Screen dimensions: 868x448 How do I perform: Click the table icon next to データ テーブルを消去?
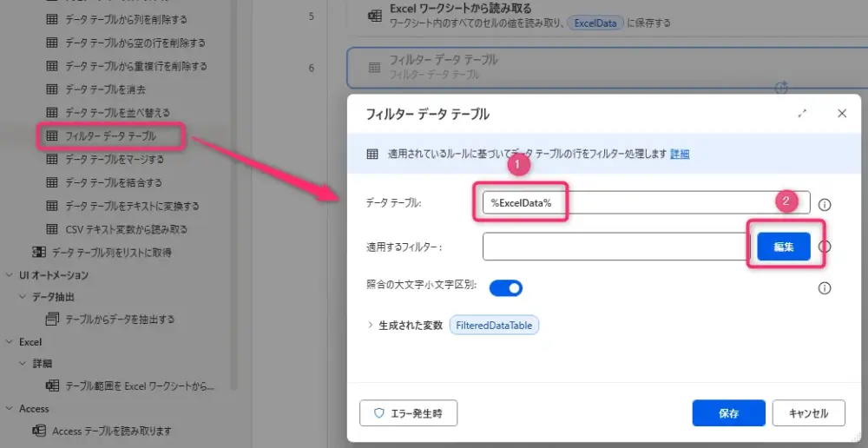pyautogui.click(x=52, y=89)
